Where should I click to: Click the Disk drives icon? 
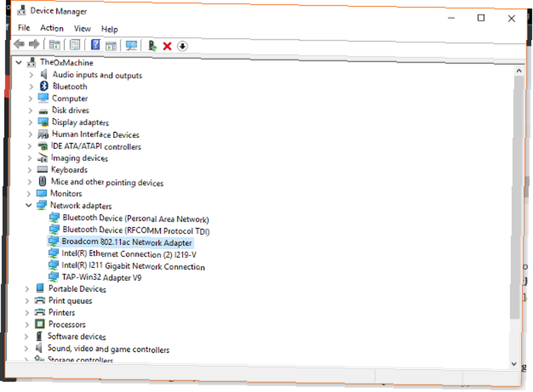click(43, 111)
